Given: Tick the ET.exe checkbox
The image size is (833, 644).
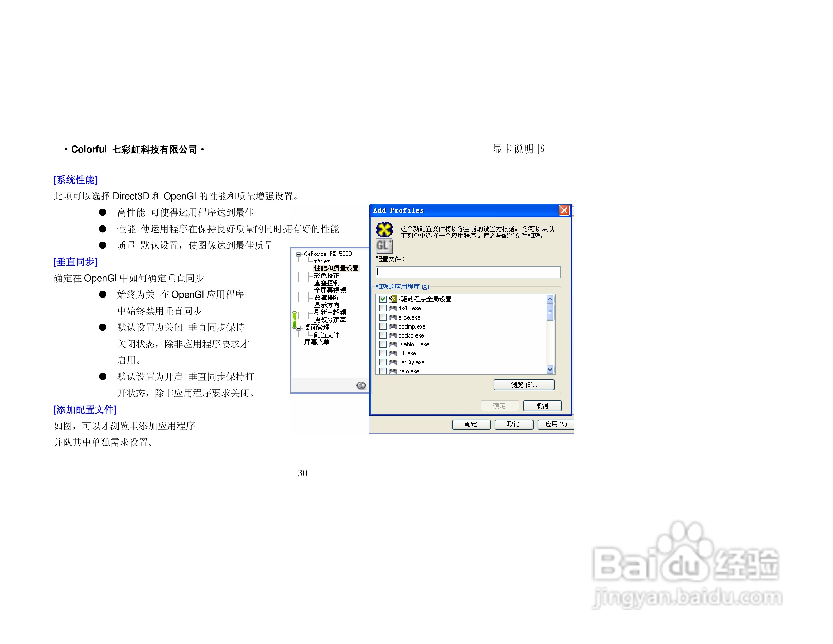Looking at the screenshot, I should (x=383, y=353).
